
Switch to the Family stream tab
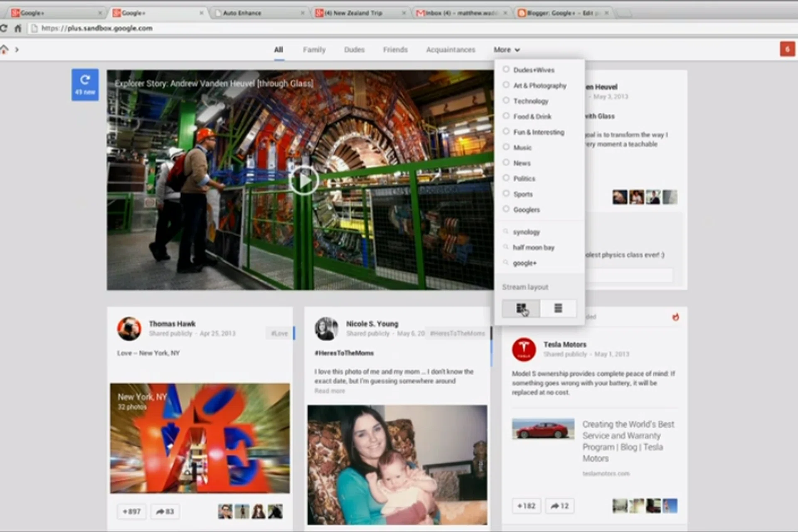point(314,49)
